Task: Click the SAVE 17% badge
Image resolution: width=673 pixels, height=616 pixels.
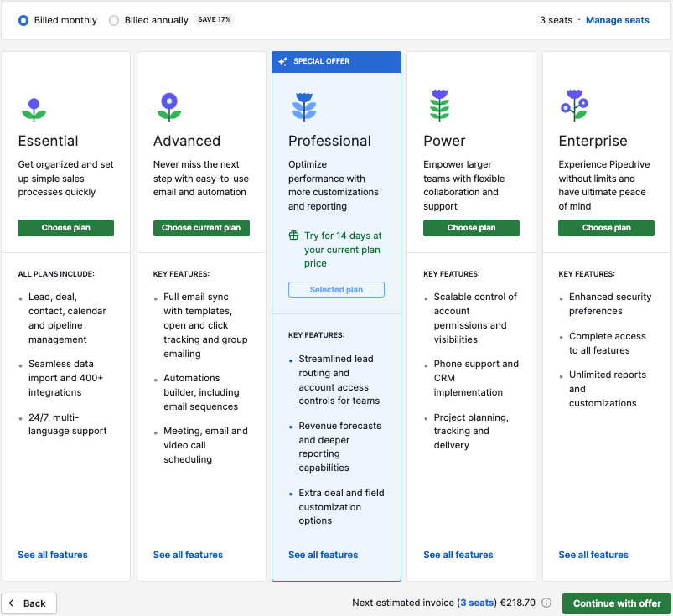Action: coord(215,20)
